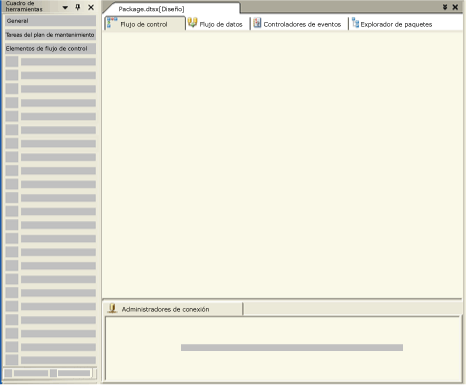Select the Administradores de conexión tab

[x=173, y=309]
